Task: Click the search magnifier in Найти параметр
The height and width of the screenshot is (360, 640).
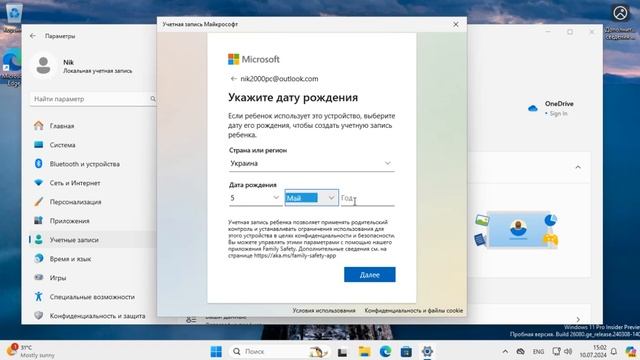Action: 153,99
